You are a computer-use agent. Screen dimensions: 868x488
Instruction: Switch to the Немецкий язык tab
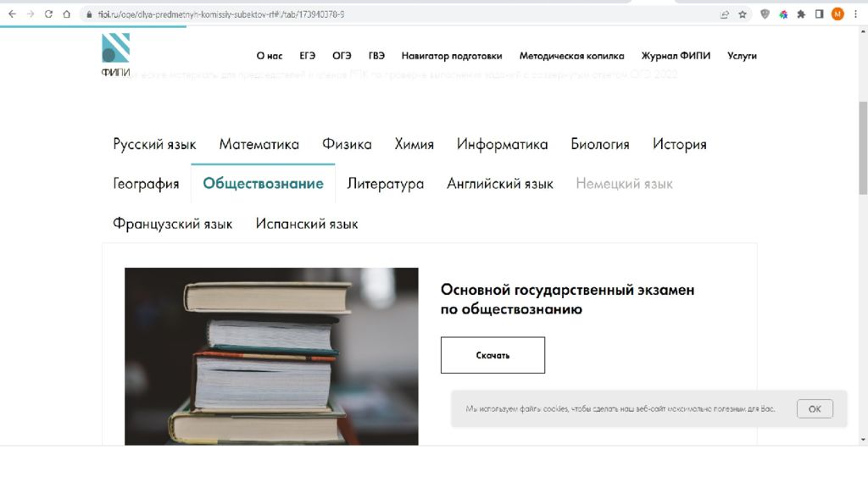[624, 184]
